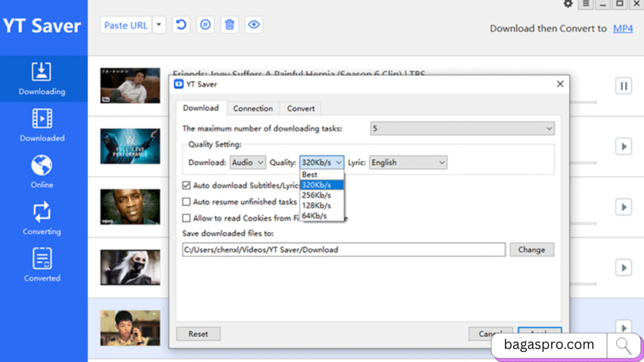Expand the maximum downloading tasks dropdown
The width and height of the screenshot is (644, 362).
(462, 129)
